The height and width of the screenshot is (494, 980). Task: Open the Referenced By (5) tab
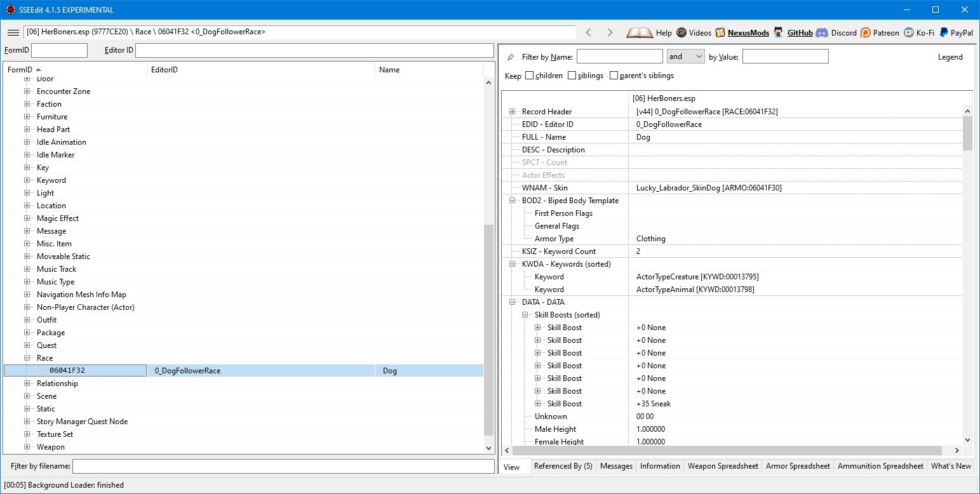563,466
